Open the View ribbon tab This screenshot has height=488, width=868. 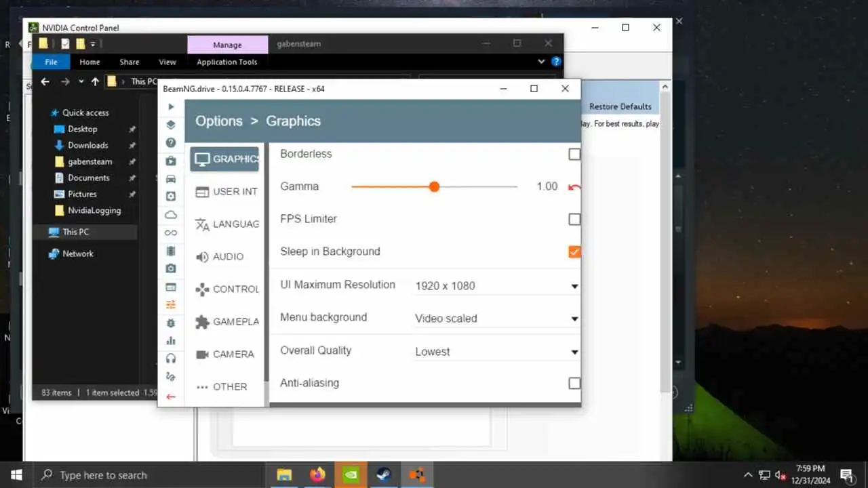pos(167,62)
